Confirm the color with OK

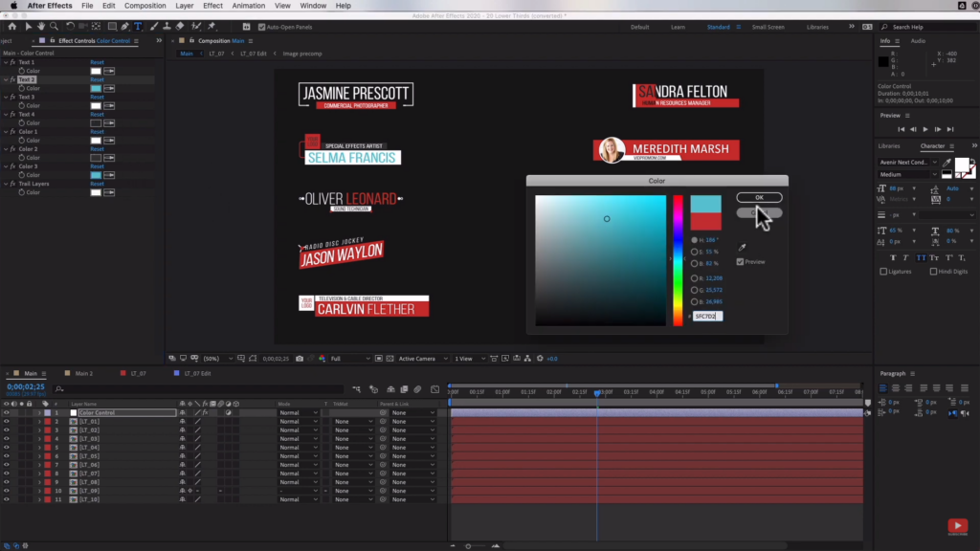point(759,197)
